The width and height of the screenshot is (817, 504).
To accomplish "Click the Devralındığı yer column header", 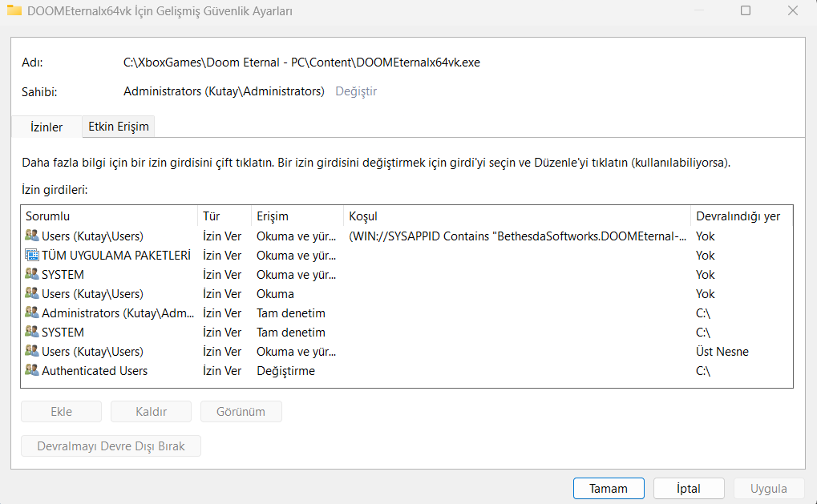I will click(x=742, y=216).
